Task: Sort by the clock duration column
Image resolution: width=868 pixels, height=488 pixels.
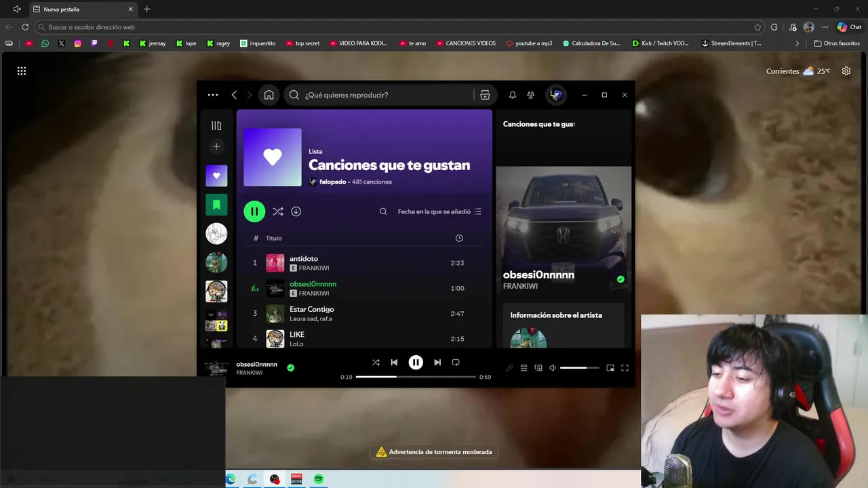Action: [x=459, y=238]
